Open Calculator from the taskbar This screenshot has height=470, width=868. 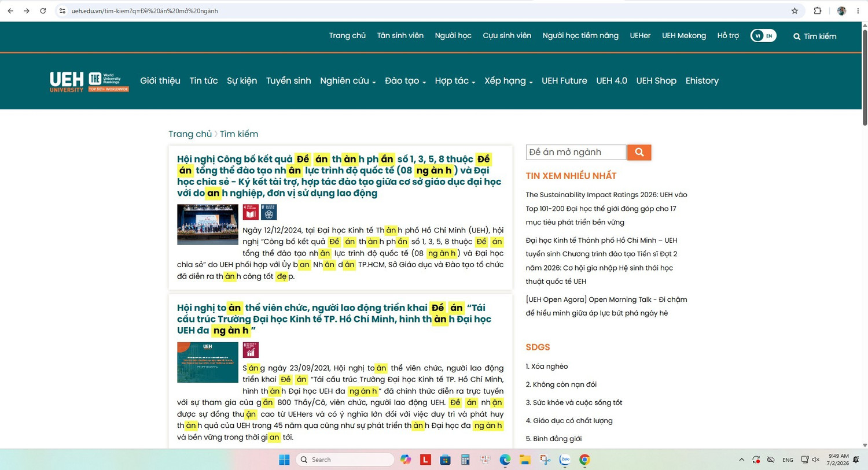[465, 460]
